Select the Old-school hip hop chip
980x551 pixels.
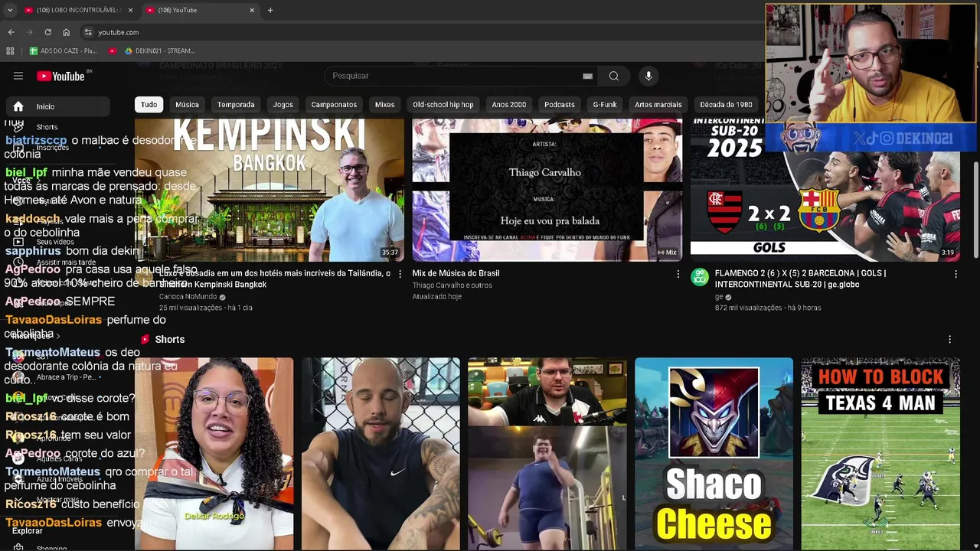click(443, 104)
